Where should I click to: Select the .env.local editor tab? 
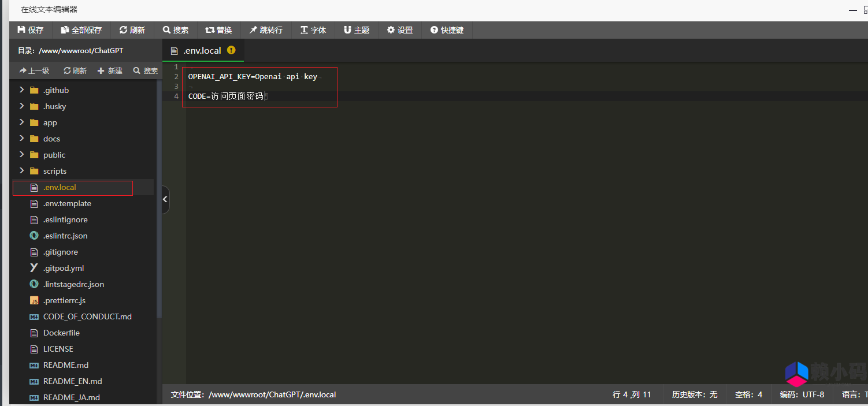(202, 51)
